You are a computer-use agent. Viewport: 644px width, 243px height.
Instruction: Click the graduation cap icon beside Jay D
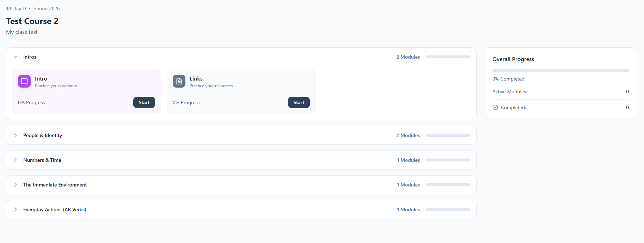(x=9, y=8)
